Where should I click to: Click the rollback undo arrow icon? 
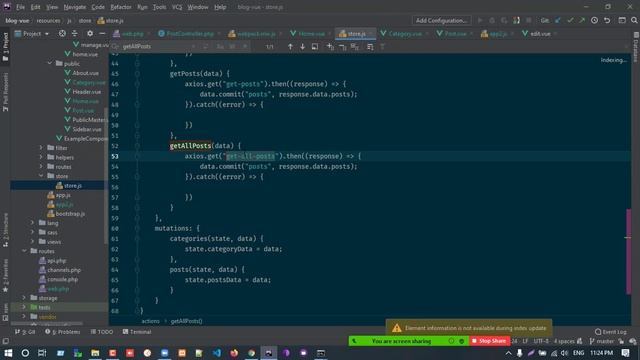607,20
